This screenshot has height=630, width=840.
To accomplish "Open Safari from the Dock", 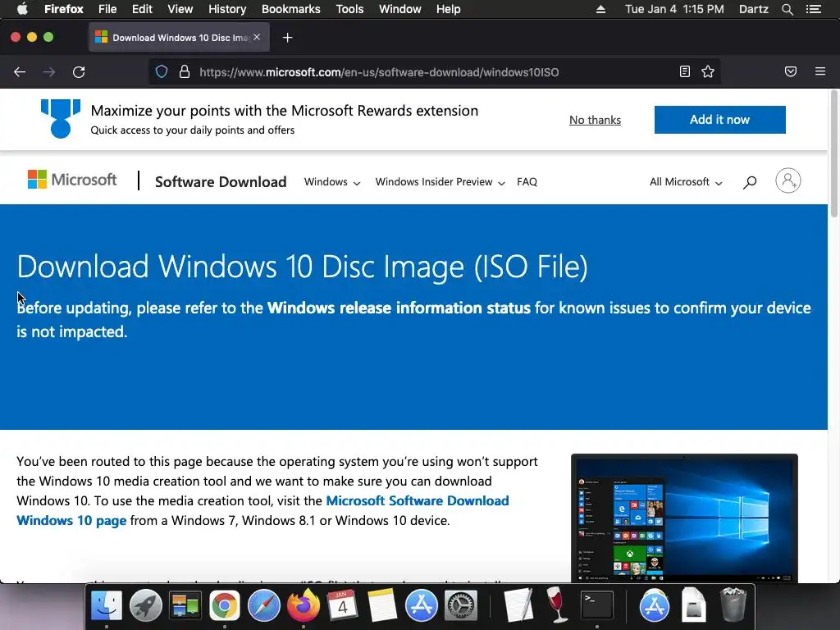I will click(263, 605).
